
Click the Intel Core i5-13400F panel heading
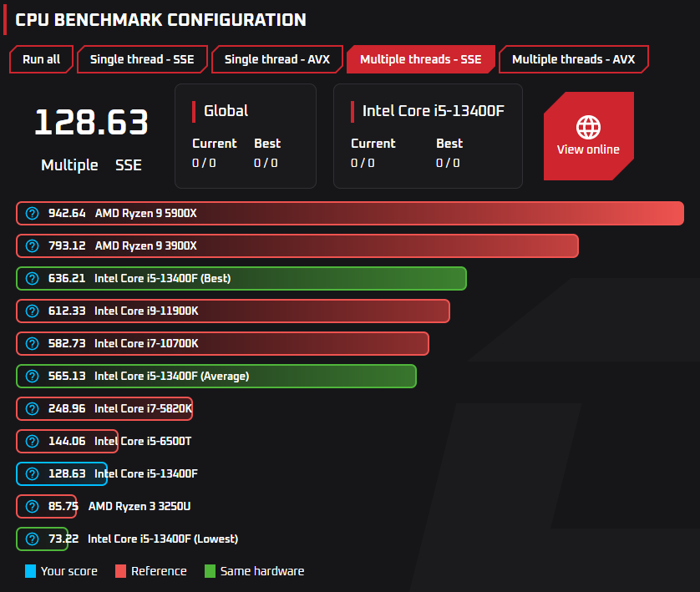coord(434,111)
